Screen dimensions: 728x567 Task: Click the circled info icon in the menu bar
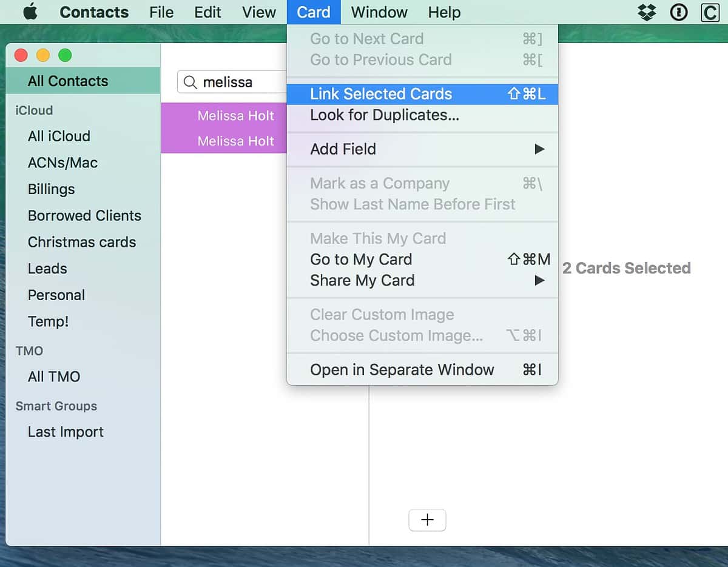tap(679, 12)
